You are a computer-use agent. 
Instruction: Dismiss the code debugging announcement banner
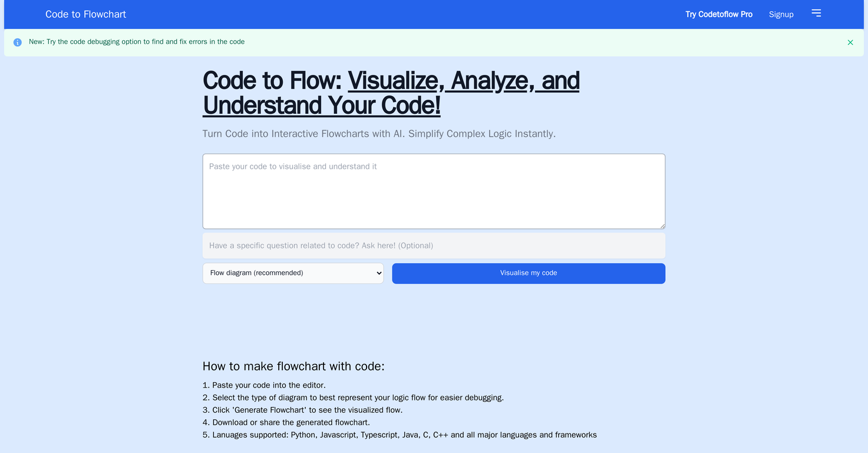(x=850, y=42)
